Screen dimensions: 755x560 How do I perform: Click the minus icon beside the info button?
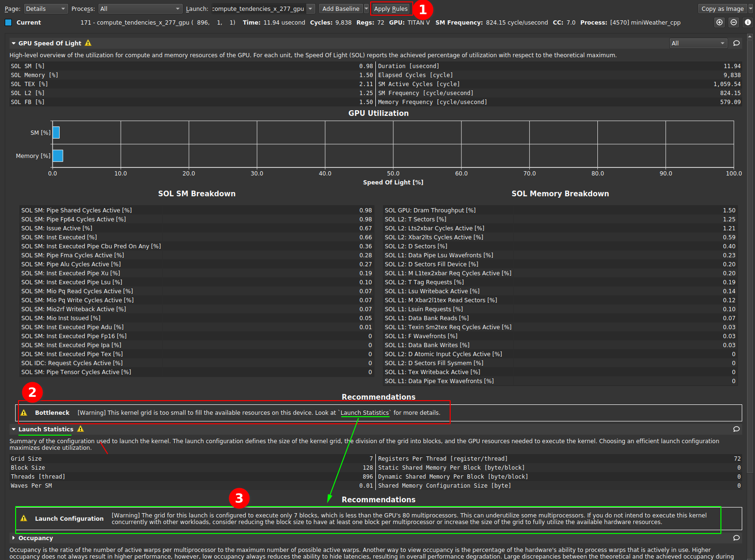click(734, 22)
